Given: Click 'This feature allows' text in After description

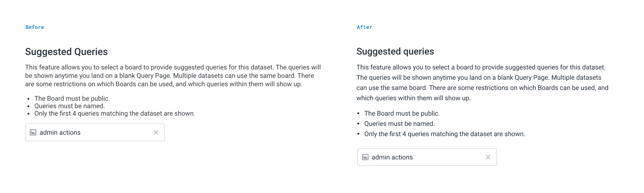Looking at the screenshot, I should click(382, 68).
